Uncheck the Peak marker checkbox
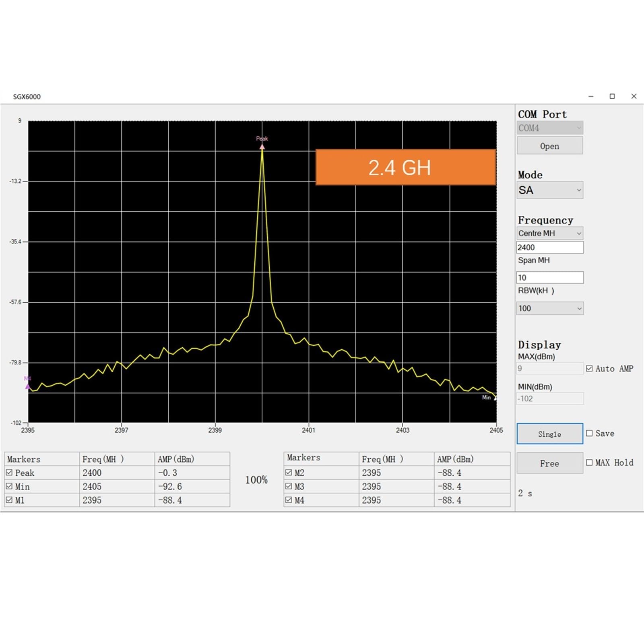 (9, 473)
